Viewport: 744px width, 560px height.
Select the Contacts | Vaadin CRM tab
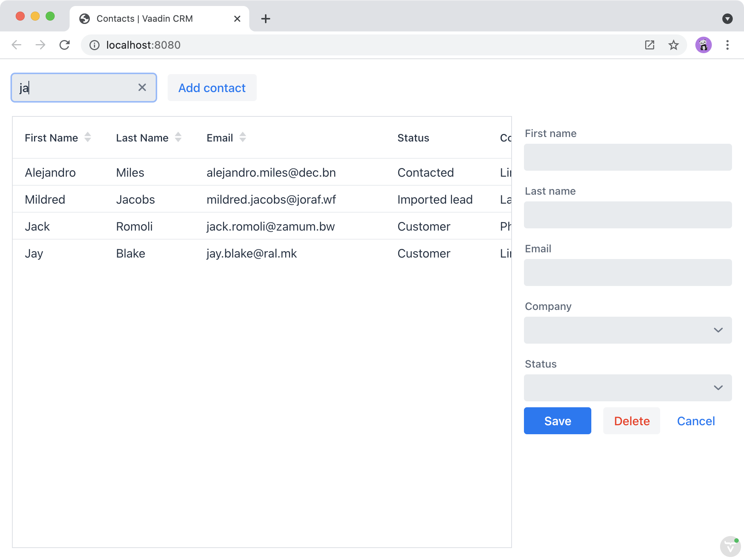(145, 19)
